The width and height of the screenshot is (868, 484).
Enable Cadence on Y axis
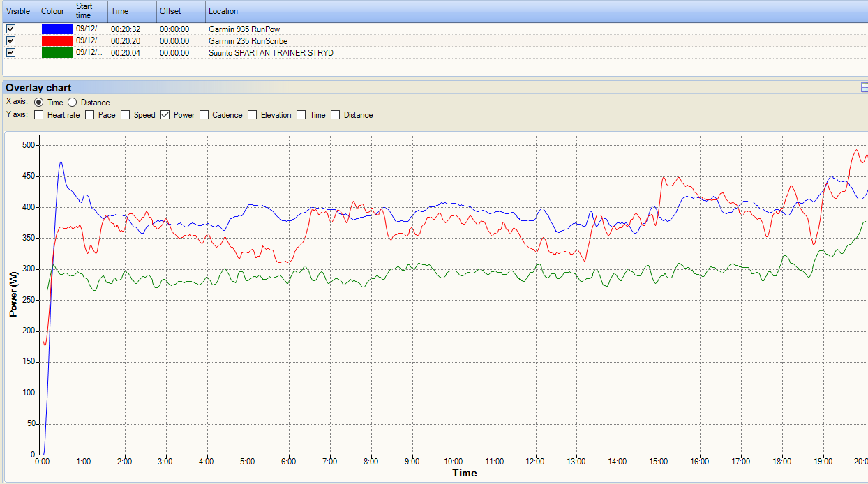[204, 115]
